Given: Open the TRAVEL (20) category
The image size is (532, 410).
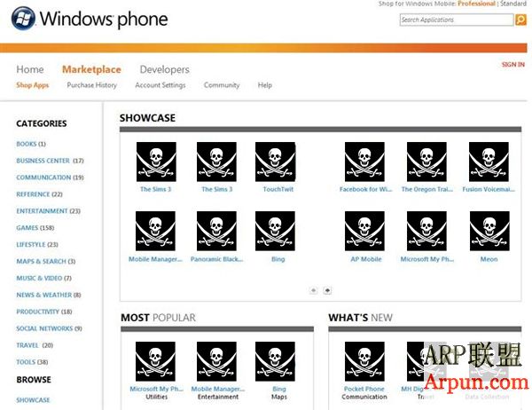Looking at the screenshot, I should pyautogui.click(x=35, y=345).
